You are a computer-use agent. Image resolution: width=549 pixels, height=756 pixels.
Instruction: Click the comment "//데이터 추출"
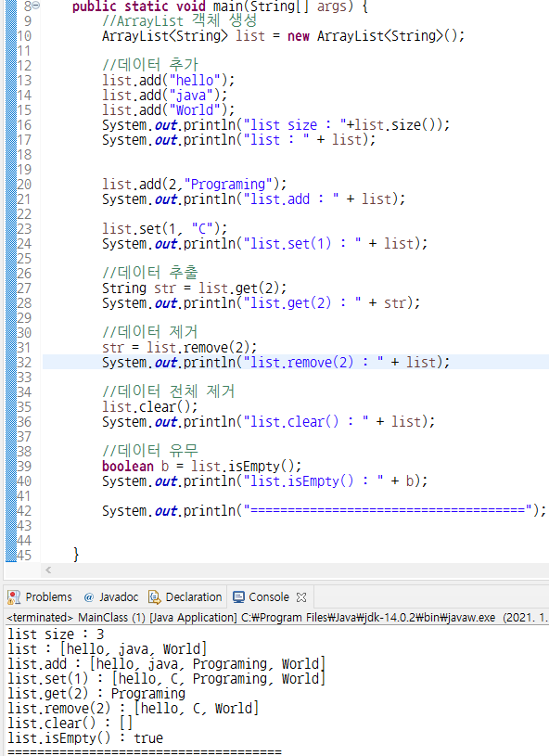point(150,273)
